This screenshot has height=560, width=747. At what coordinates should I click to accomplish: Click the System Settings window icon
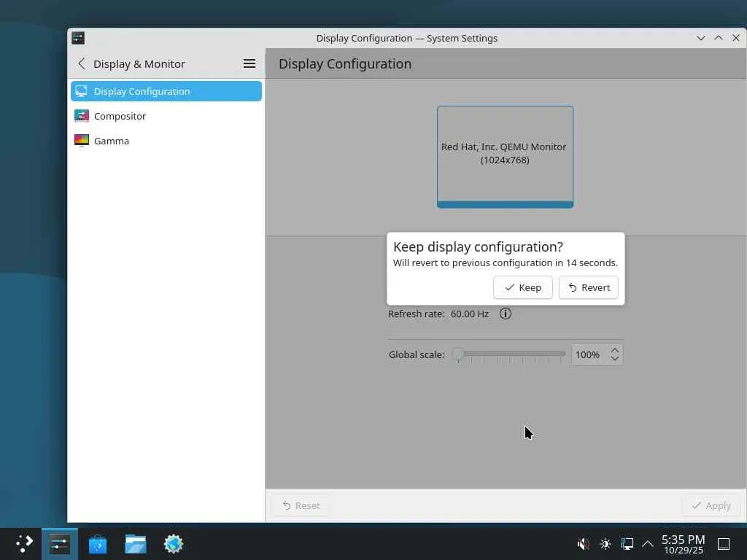[78, 38]
